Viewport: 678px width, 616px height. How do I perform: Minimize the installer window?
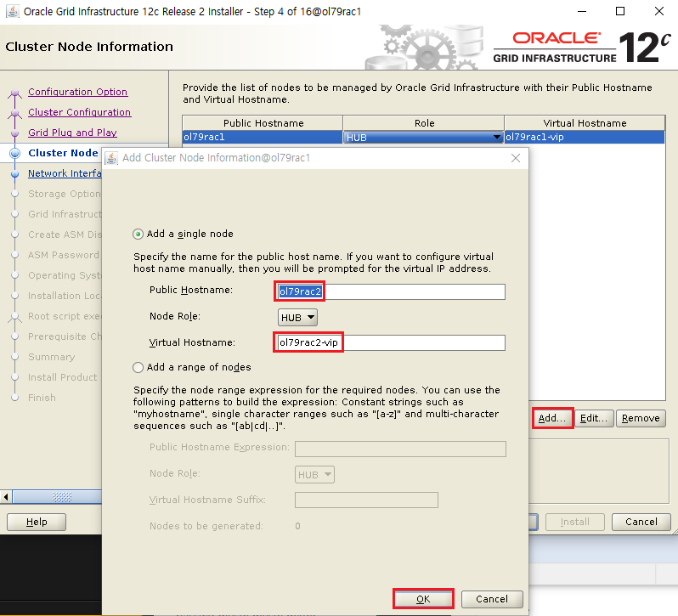click(582, 11)
